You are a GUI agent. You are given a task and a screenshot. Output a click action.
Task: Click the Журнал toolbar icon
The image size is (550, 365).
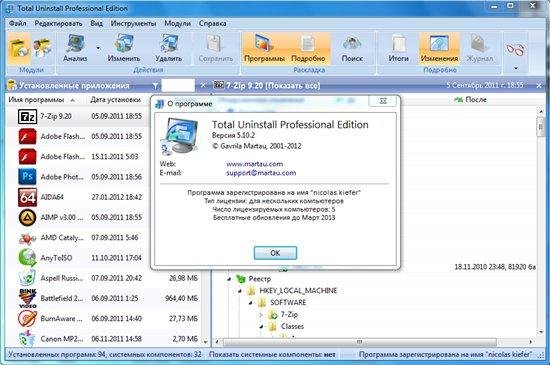point(479,49)
